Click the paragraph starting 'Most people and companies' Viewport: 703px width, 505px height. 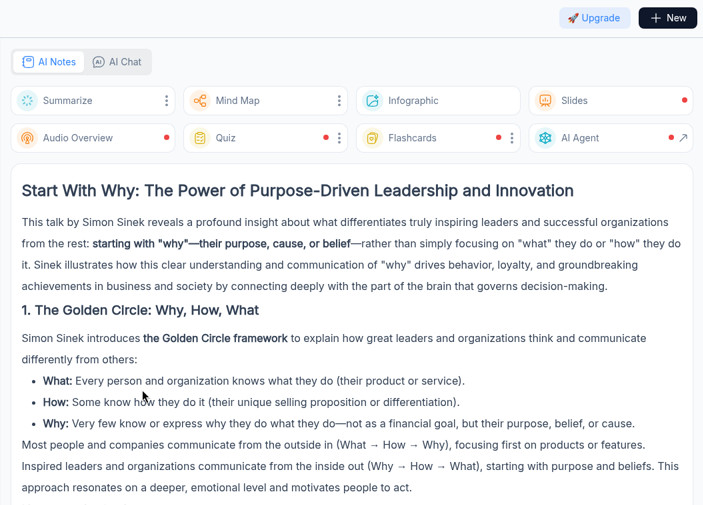tap(350, 466)
